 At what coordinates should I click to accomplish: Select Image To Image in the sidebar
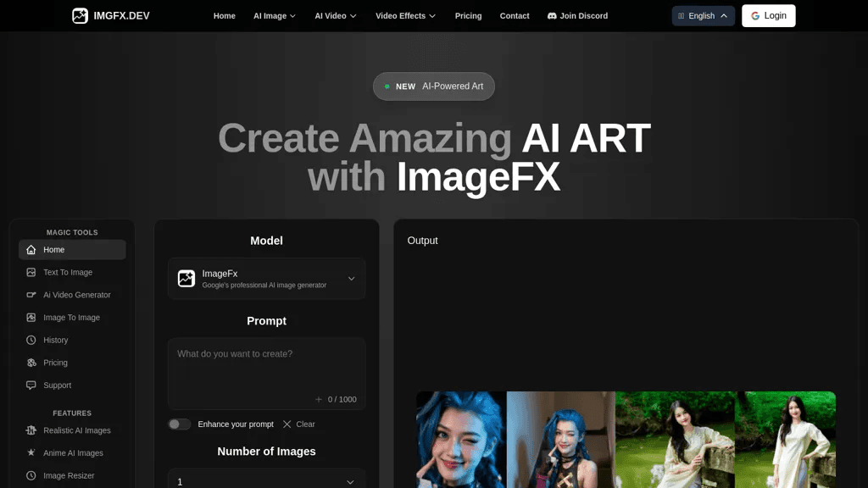(72, 318)
